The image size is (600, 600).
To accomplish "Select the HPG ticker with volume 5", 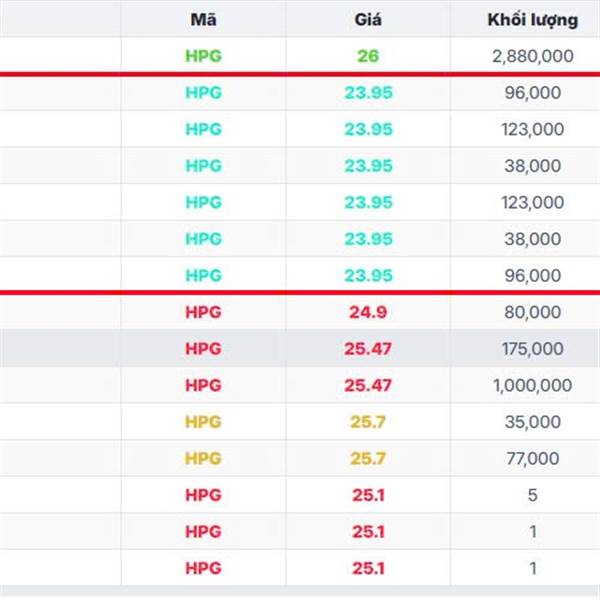I will coord(203,495).
